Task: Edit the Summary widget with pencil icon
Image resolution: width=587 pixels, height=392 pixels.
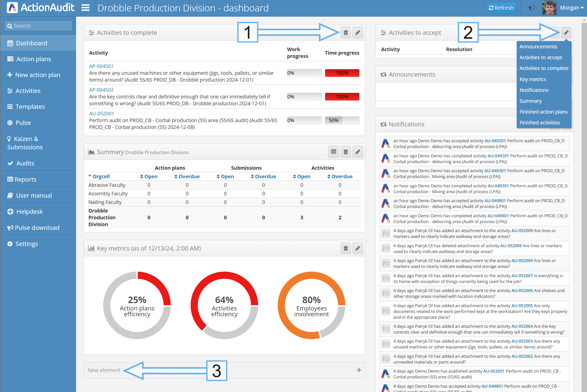Action: (x=357, y=152)
